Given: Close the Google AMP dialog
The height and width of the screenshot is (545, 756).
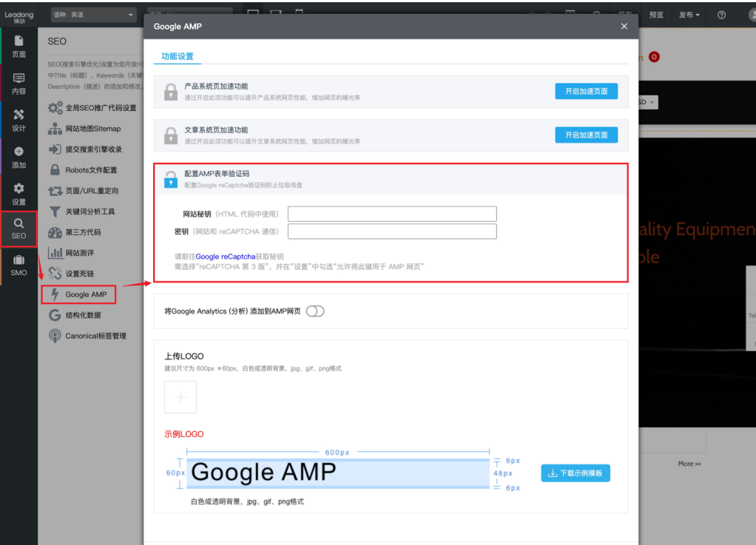Looking at the screenshot, I should [x=624, y=27].
